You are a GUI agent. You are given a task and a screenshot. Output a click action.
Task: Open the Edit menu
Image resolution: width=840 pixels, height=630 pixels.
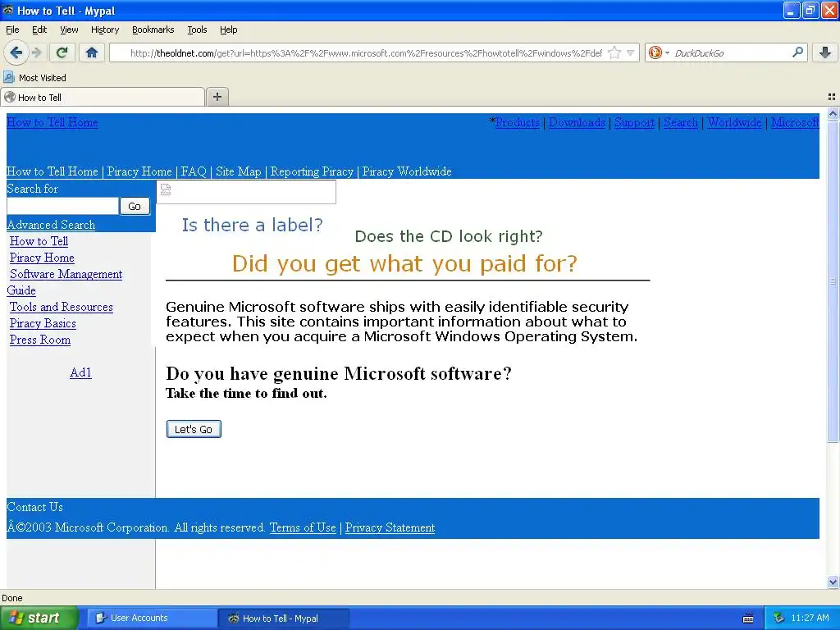39,30
